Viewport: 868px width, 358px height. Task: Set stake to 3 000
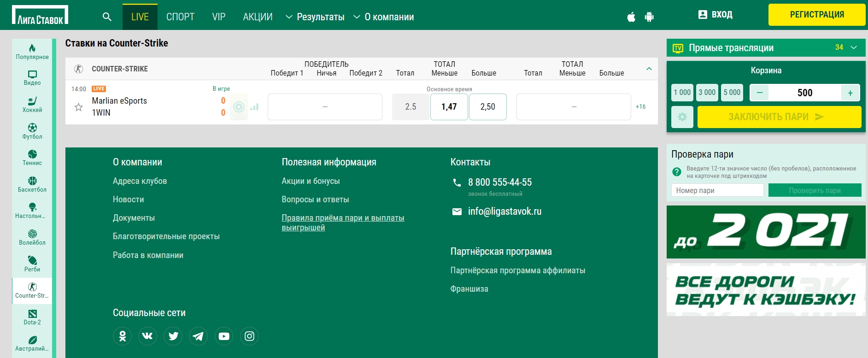coord(707,93)
